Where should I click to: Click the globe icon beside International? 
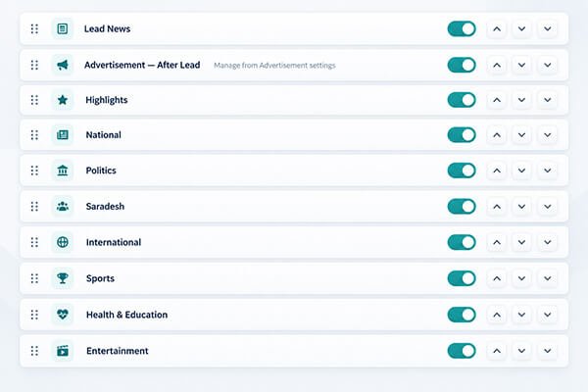click(x=63, y=242)
